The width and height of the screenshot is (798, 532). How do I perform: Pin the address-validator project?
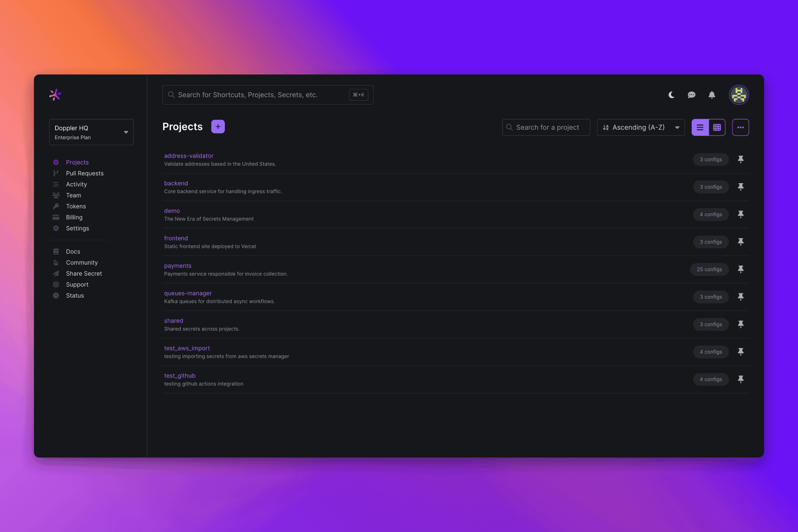pos(741,160)
